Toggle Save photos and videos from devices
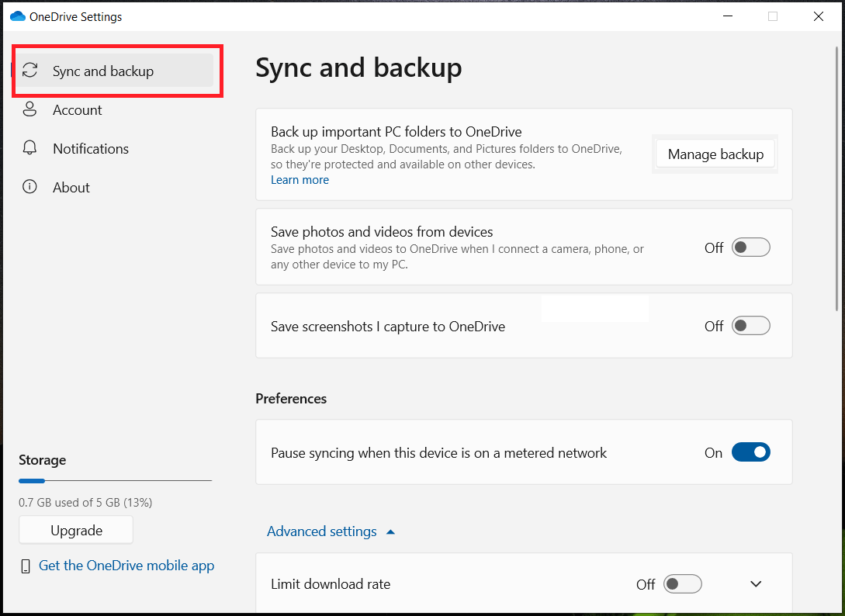This screenshot has width=845, height=616. coord(750,247)
